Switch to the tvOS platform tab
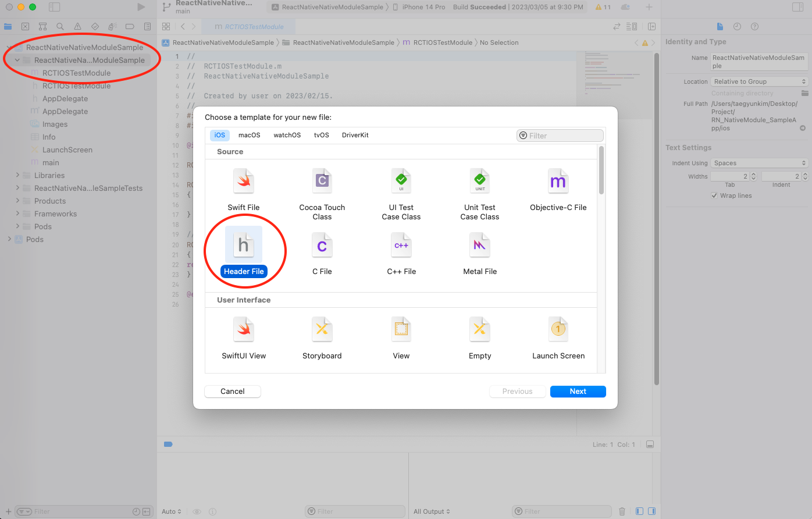This screenshot has width=812, height=519. point(322,135)
